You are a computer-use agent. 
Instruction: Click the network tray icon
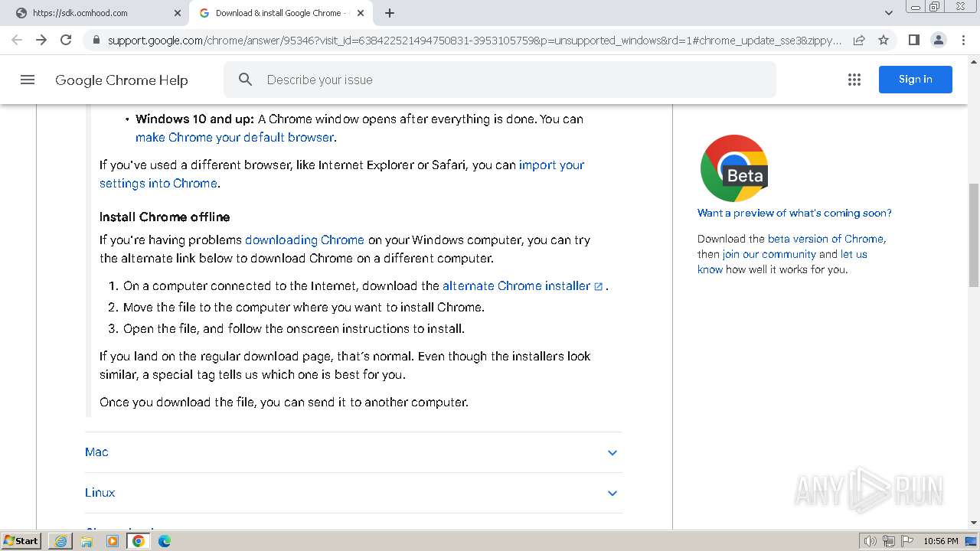(889, 541)
